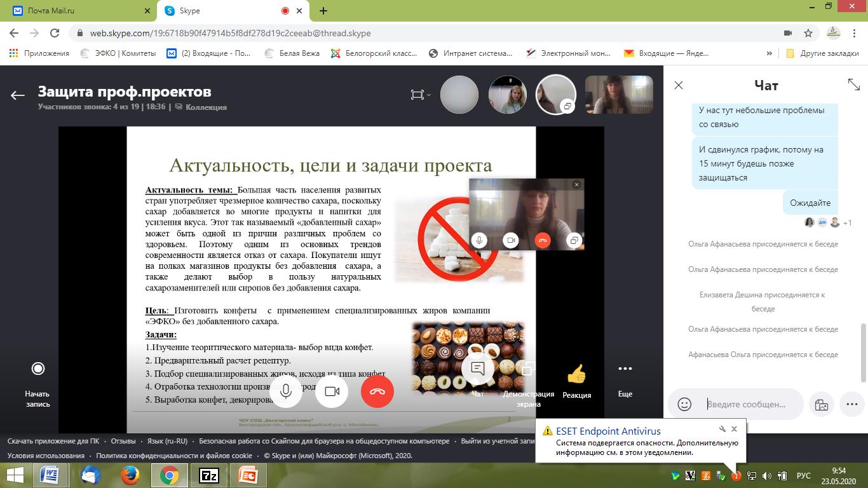Open the emoji picker smiley icon

point(684,404)
